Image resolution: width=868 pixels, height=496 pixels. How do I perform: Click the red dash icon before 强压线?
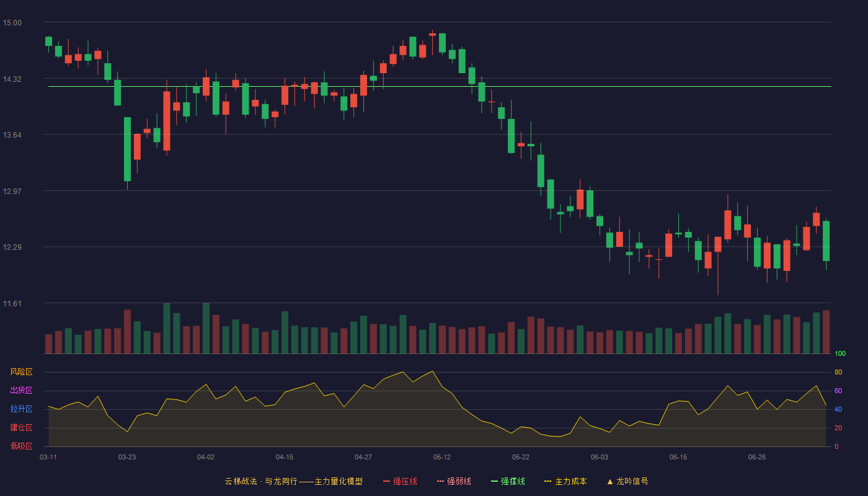pos(387,481)
